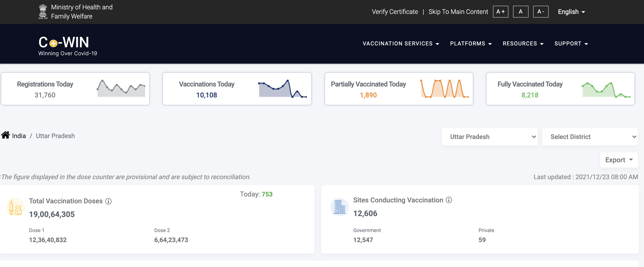Click the Fully Vaccinated Today card
Image resolution: width=644 pixels, height=267 pixels.
[x=560, y=89]
